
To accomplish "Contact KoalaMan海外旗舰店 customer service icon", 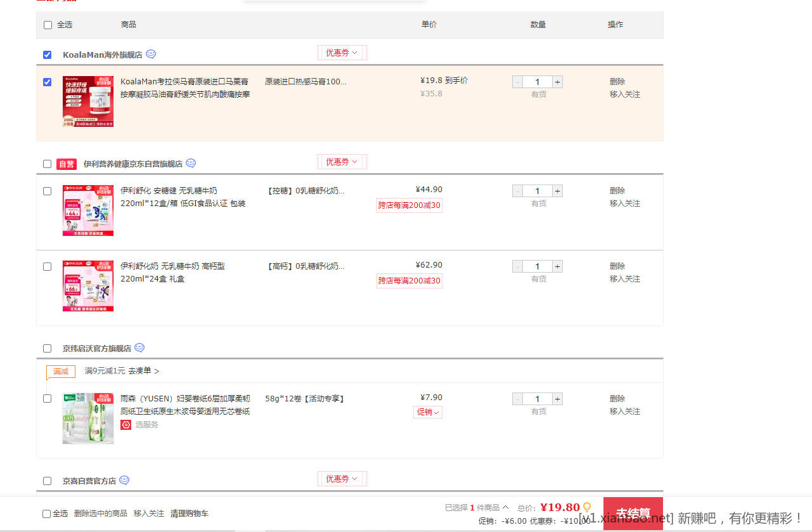I will pos(150,55).
